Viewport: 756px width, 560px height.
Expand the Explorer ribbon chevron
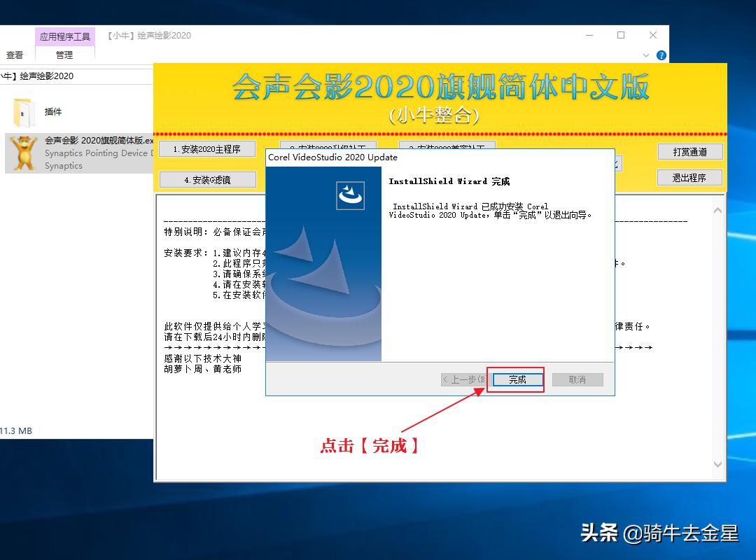coord(646,55)
